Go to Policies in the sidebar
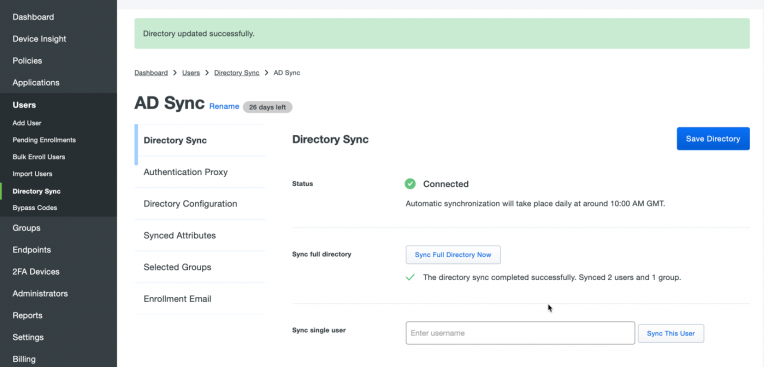This screenshot has height=367, width=768. (x=27, y=61)
